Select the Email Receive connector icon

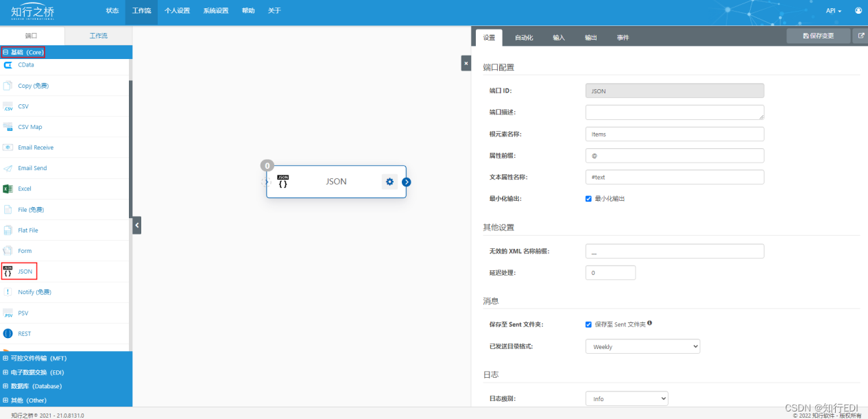coord(8,147)
